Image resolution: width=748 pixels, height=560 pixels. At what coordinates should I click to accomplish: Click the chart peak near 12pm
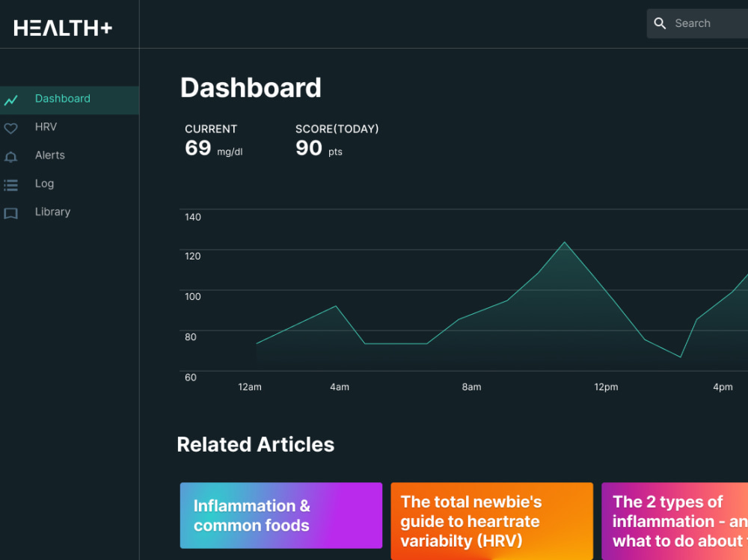point(565,243)
